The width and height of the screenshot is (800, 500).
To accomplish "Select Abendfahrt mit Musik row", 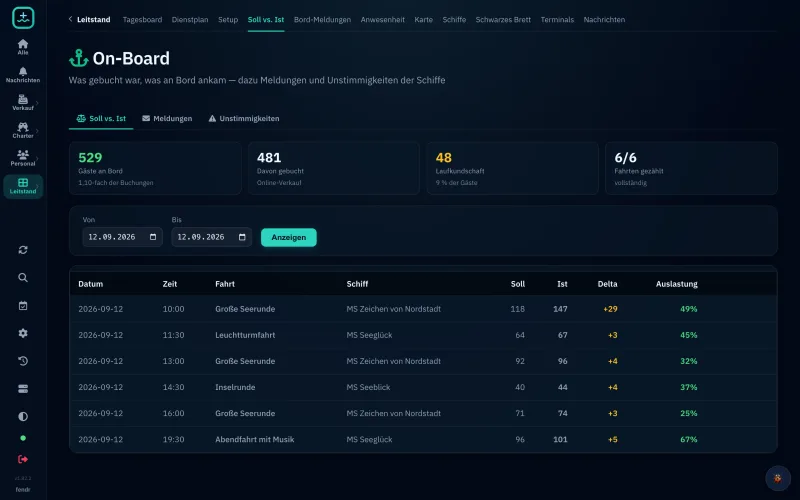I will (423, 439).
